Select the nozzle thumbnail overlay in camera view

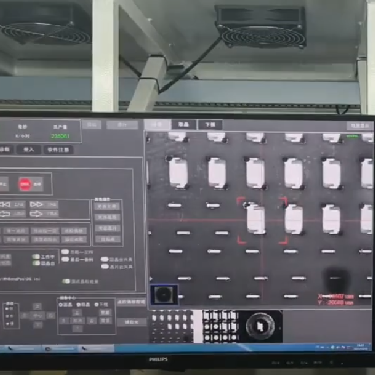point(164,294)
